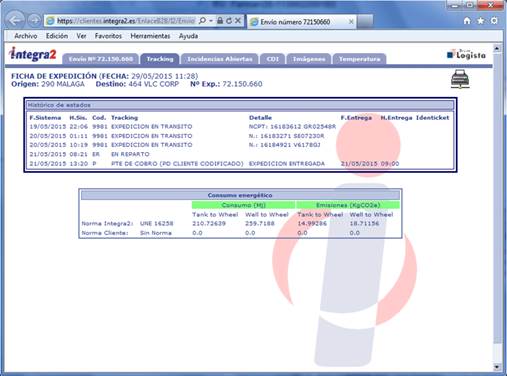507x376 pixels.
Task: Click the 259.7188 consumption value
Action: coord(260,223)
